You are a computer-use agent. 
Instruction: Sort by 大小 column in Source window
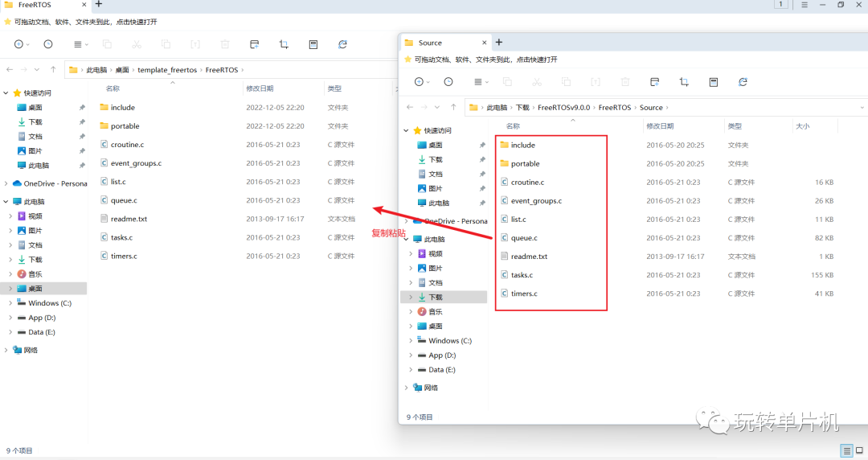point(802,126)
